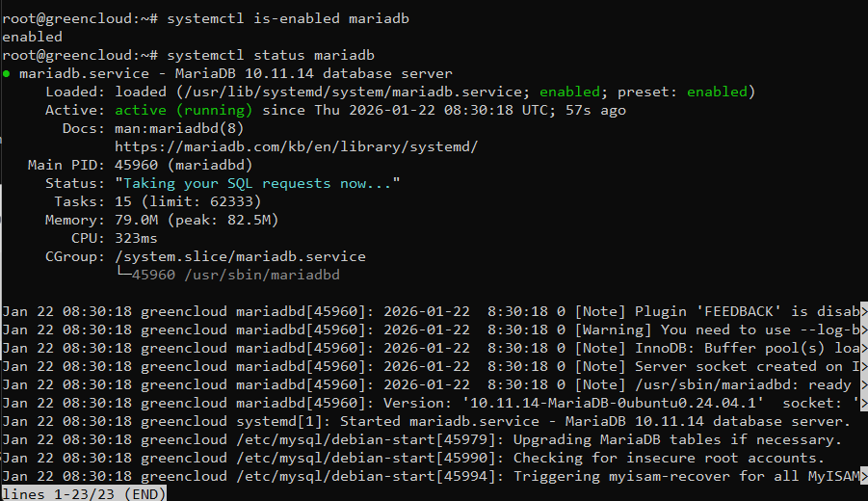868x501 pixels.
Task: Click the truncation arrow on Warning log line
Action: (x=863, y=330)
